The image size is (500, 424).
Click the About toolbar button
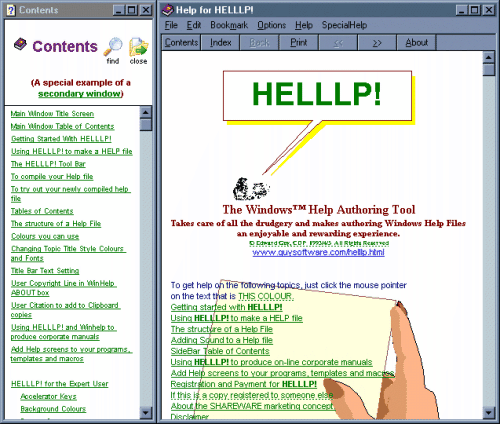pos(416,43)
